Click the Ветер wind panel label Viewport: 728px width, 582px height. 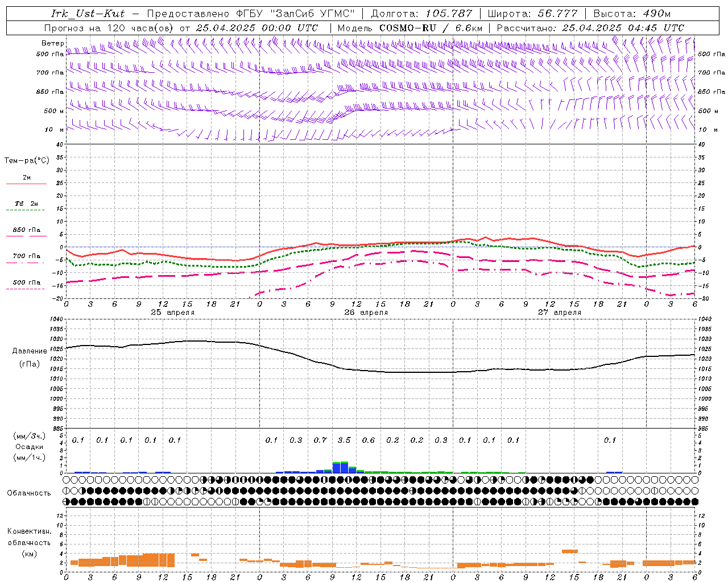point(53,43)
